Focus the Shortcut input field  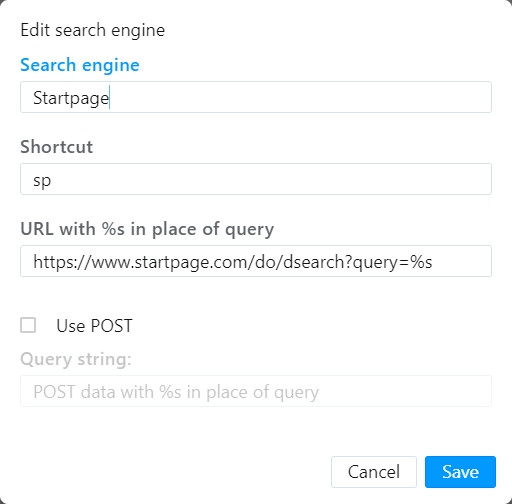pyautogui.click(x=256, y=179)
